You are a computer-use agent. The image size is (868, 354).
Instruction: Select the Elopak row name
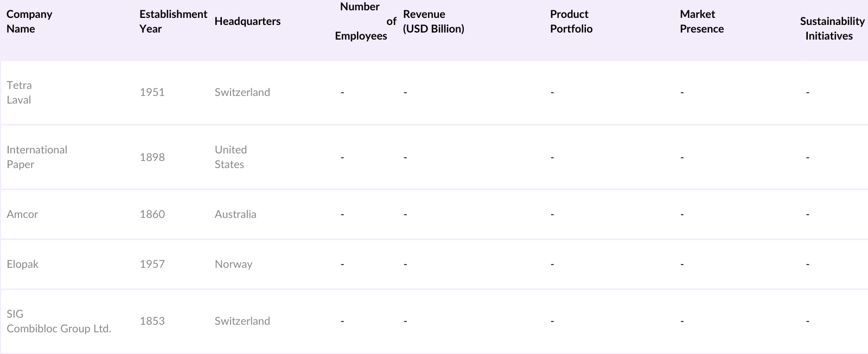tap(23, 264)
